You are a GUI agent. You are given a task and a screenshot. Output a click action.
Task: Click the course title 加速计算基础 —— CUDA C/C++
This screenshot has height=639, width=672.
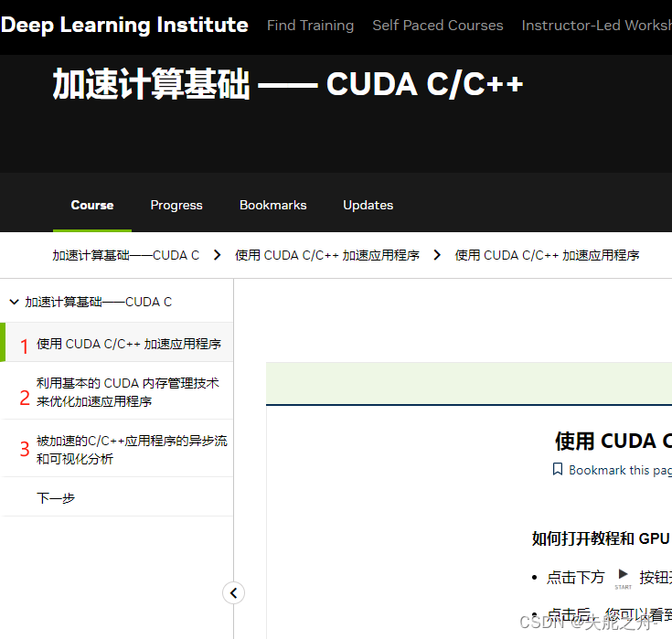pos(288,84)
